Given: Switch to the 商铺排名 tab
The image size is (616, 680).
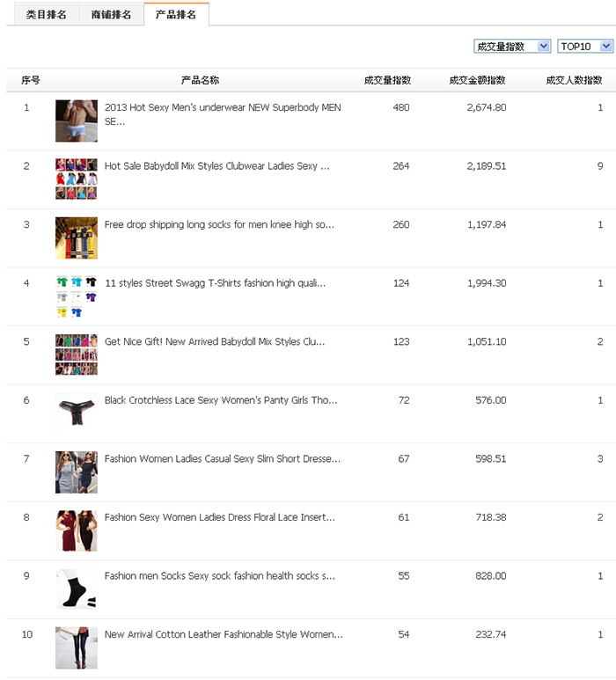Looking at the screenshot, I should tap(111, 14).
